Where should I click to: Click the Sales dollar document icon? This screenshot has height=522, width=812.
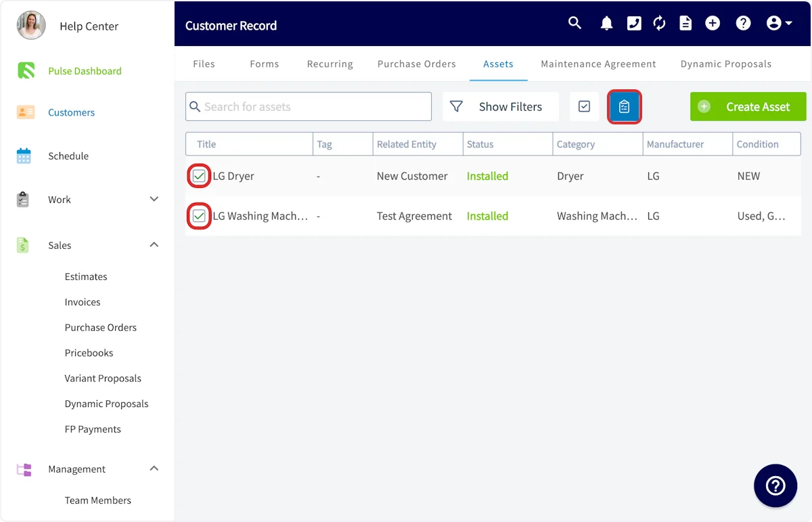pyautogui.click(x=23, y=245)
